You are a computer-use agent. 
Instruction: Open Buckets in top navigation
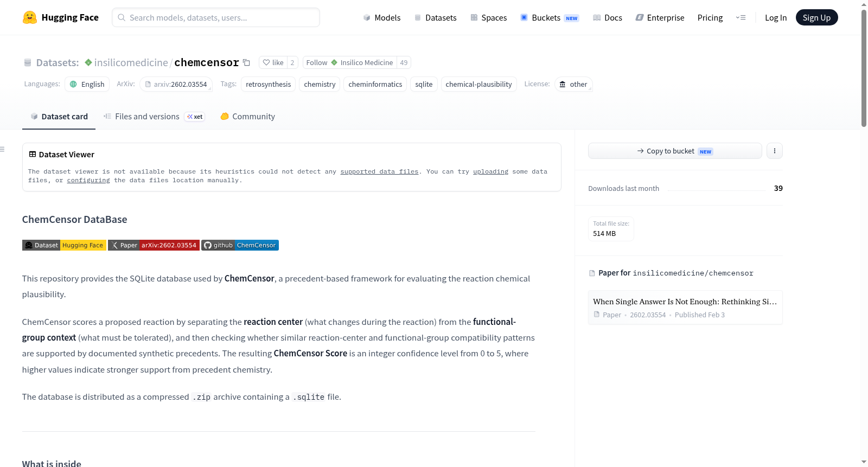pos(550,17)
